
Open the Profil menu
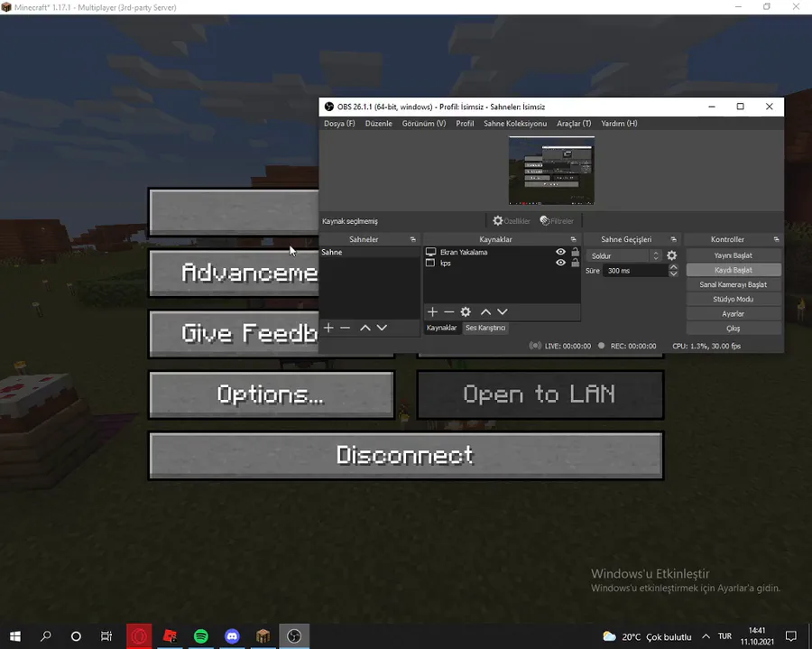pos(465,124)
